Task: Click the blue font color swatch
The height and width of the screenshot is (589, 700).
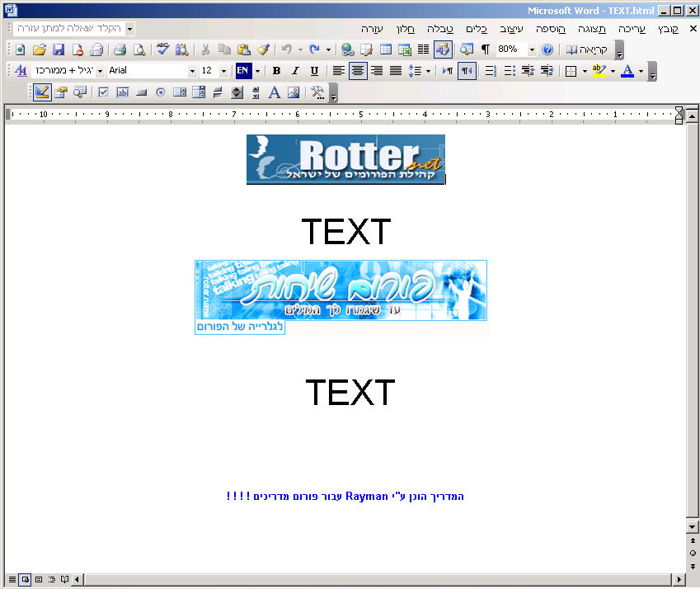Action: tap(627, 71)
